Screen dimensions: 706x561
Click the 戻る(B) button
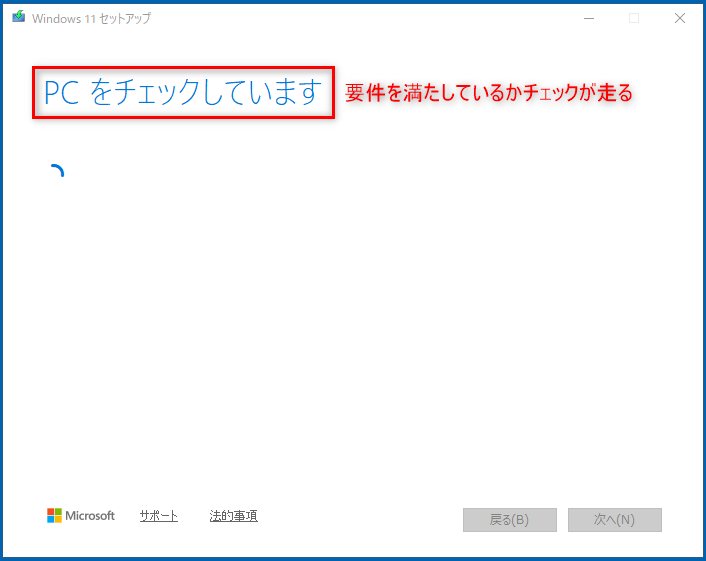coord(510,520)
